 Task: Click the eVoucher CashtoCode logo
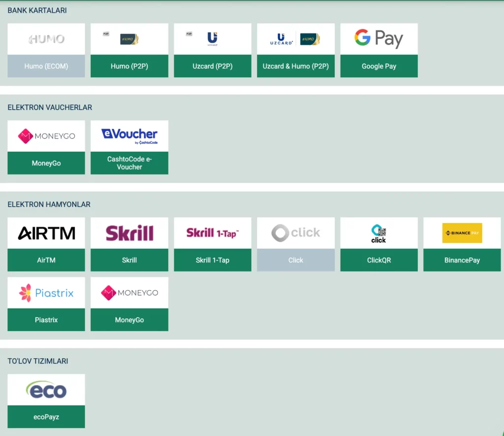tap(129, 136)
